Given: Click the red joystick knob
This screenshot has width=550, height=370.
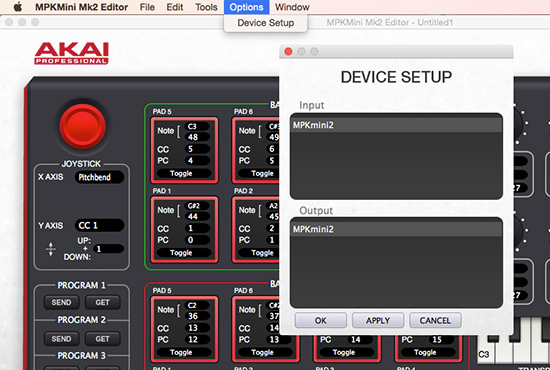Looking at the screenshot, I should tap(82, 126).
